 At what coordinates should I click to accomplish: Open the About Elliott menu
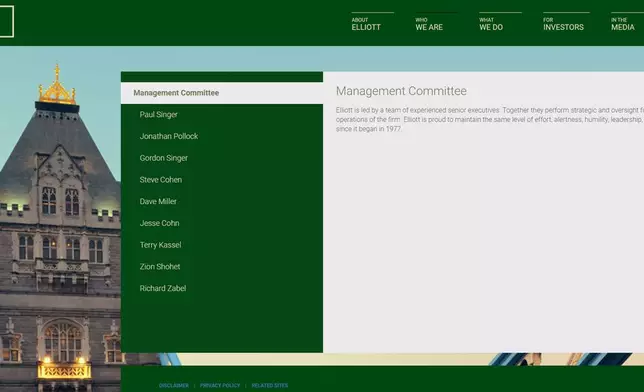[366, 24]
